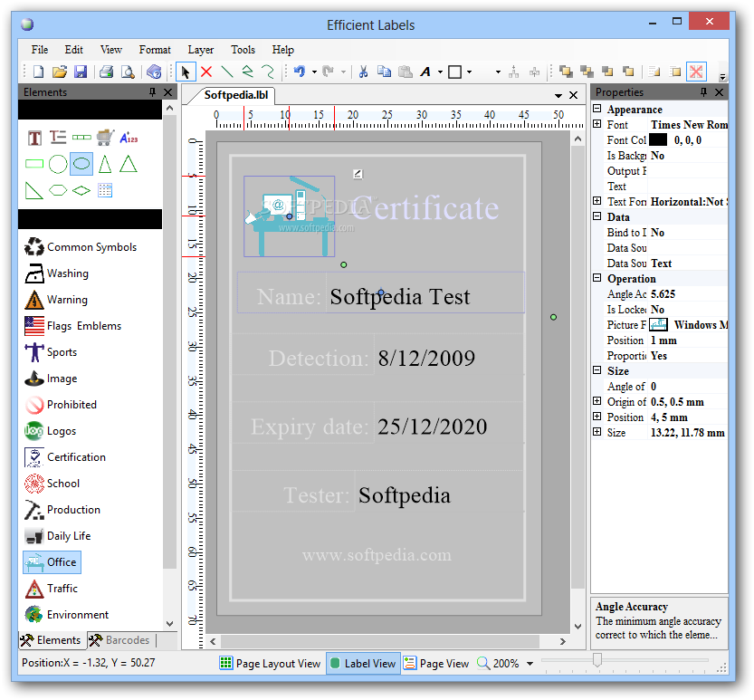The height and width of the screenshot is (700, 754).
Task: Expand the Text Format property row
Action: click(x=597, y=201)
